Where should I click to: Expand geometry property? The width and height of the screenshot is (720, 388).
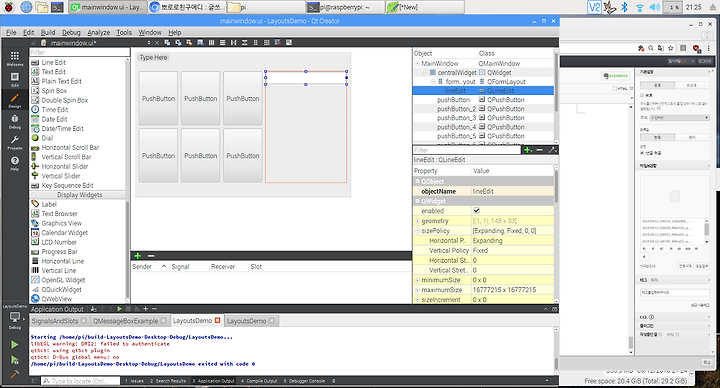click(x=417, y=221)
